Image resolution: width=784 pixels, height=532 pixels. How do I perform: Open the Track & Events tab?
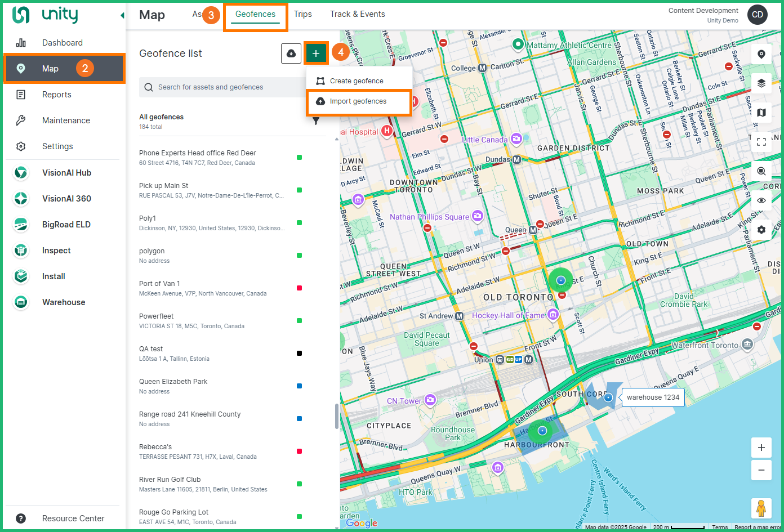point(357,14)
